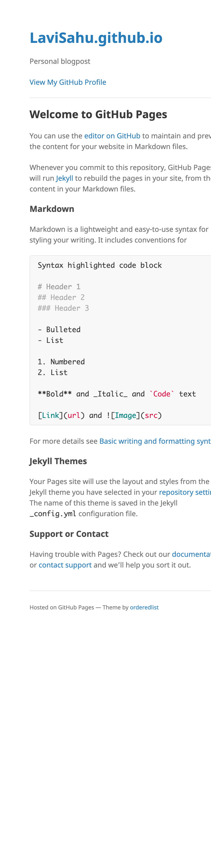
Task: Click the Support or Contact heading
Action: click(x=69, y=534)
